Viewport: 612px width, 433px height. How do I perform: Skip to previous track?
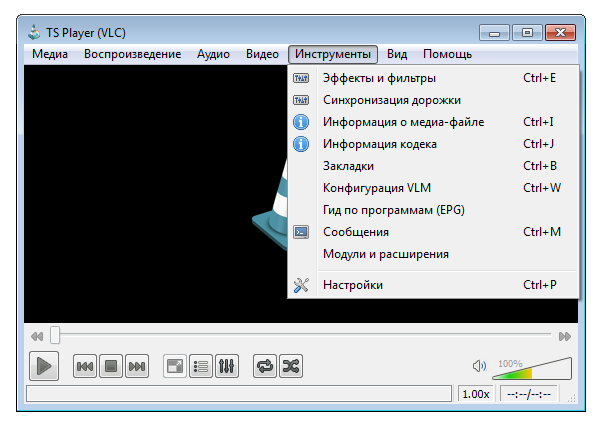pos(85,366)
